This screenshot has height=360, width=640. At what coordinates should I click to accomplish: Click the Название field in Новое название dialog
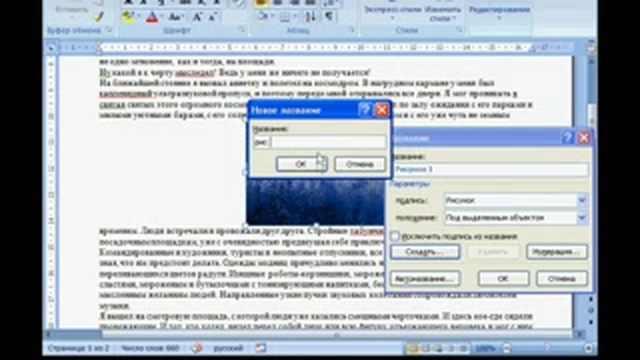coord(320,142)
